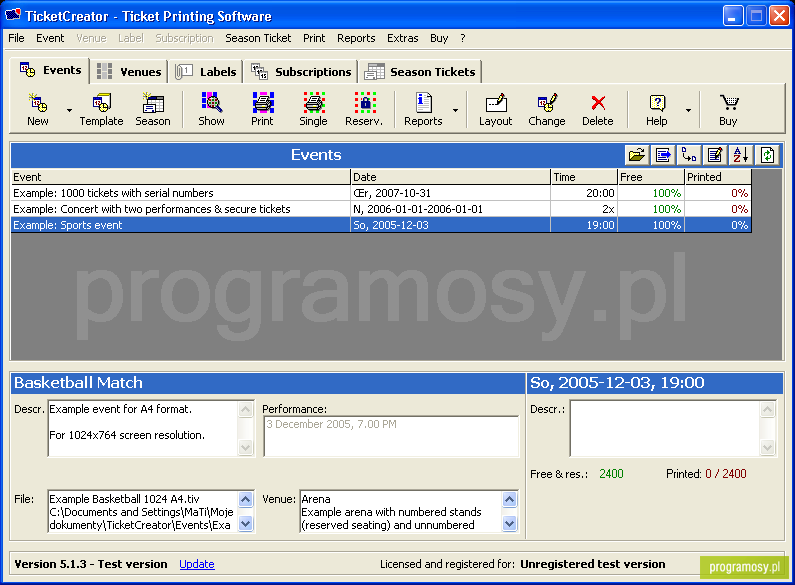Open the Reports menu in menu bar

[x=356, y=38]
